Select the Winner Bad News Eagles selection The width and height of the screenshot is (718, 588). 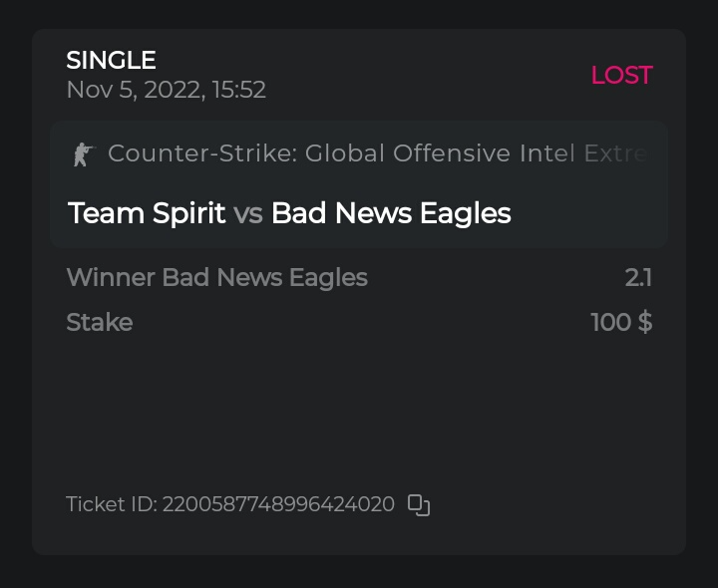point(216,277)
